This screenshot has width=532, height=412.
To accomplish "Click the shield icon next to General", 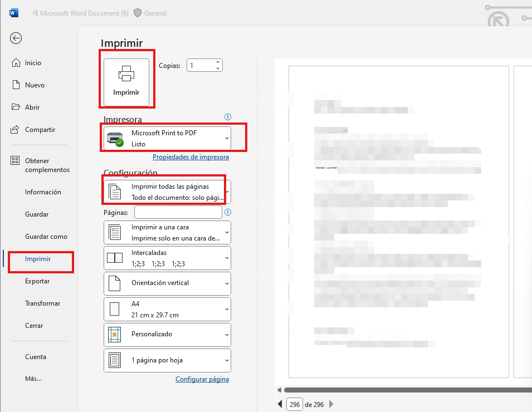I will tap(138, 13).
